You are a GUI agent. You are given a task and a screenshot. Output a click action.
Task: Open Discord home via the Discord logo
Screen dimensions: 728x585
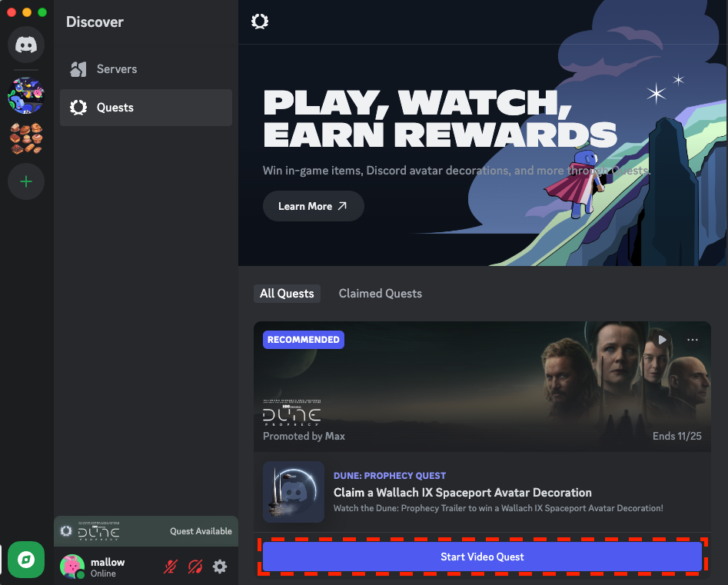[25, 44]
